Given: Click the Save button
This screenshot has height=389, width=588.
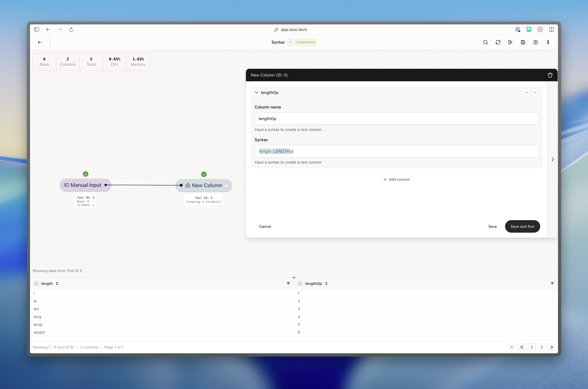Looking at the screenshot, I should [492, 226].
